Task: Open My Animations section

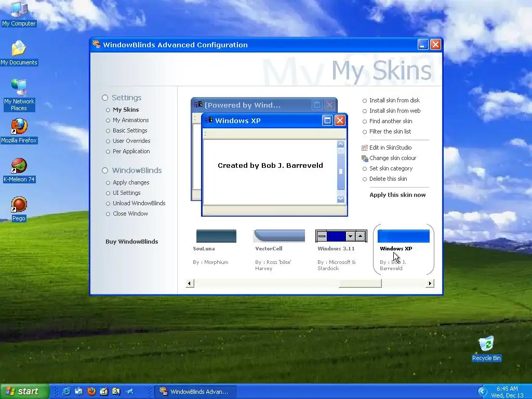Action: [x=130, y=120]
